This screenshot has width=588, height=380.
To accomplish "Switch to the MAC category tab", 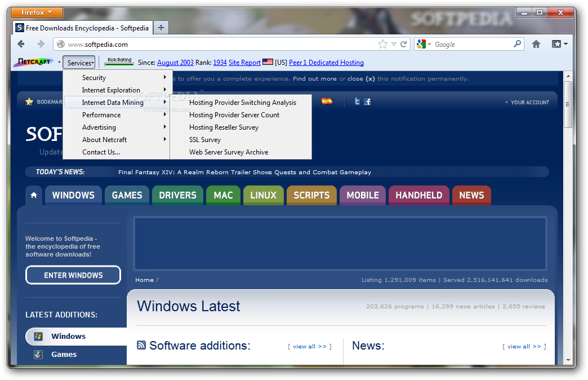I will pos(223,195).
